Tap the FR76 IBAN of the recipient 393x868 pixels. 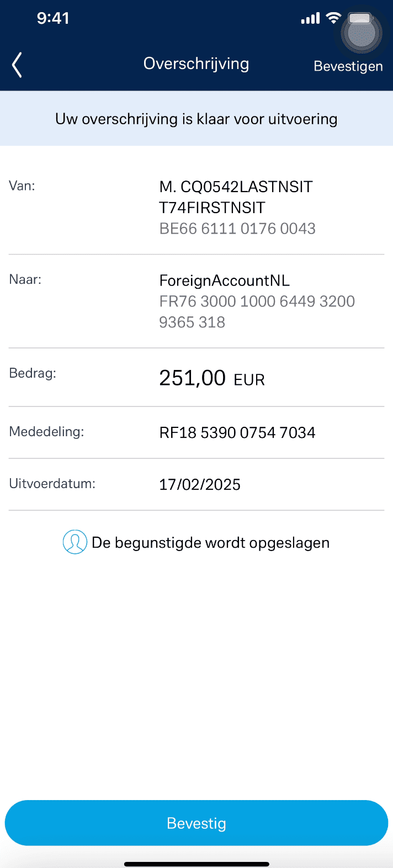257,311
